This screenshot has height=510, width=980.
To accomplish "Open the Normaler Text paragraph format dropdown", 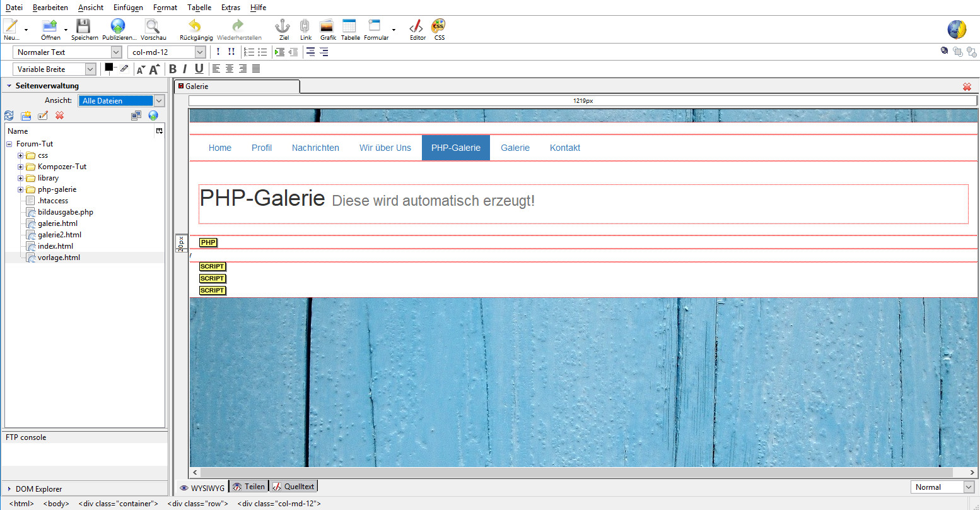I will coord(67,52).
